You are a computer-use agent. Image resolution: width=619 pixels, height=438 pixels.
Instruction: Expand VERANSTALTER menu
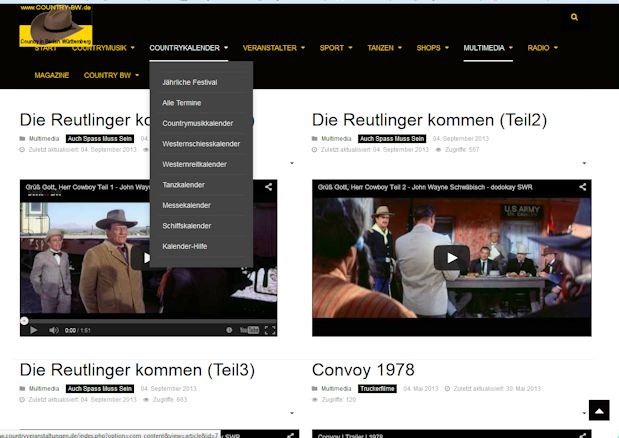274,48
